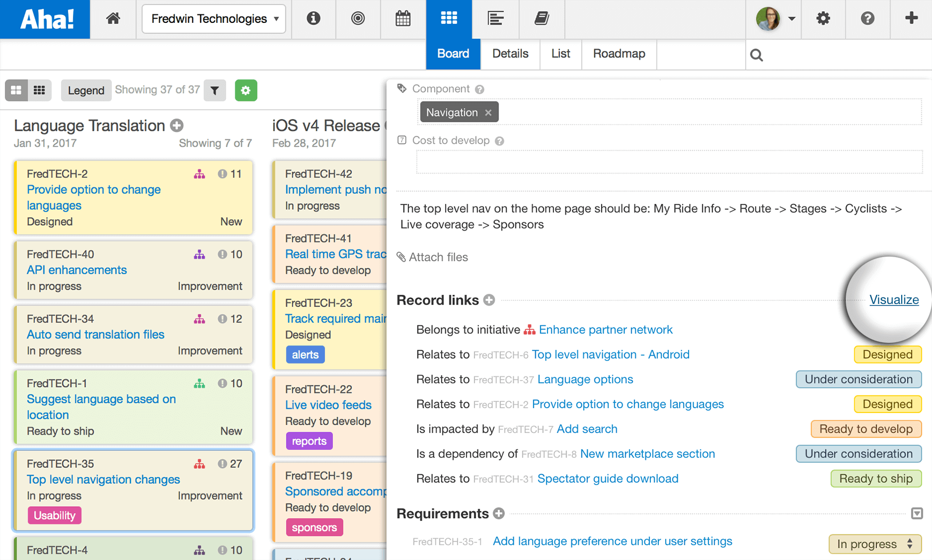This screenshot has width=932, height=560.
Task: Expand the Requirements section options menu
Action: click(917, 514)
